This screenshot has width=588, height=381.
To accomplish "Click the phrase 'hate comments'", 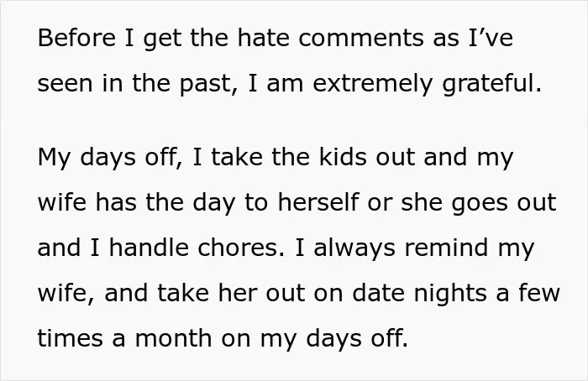I will click(x=330, y=38).
